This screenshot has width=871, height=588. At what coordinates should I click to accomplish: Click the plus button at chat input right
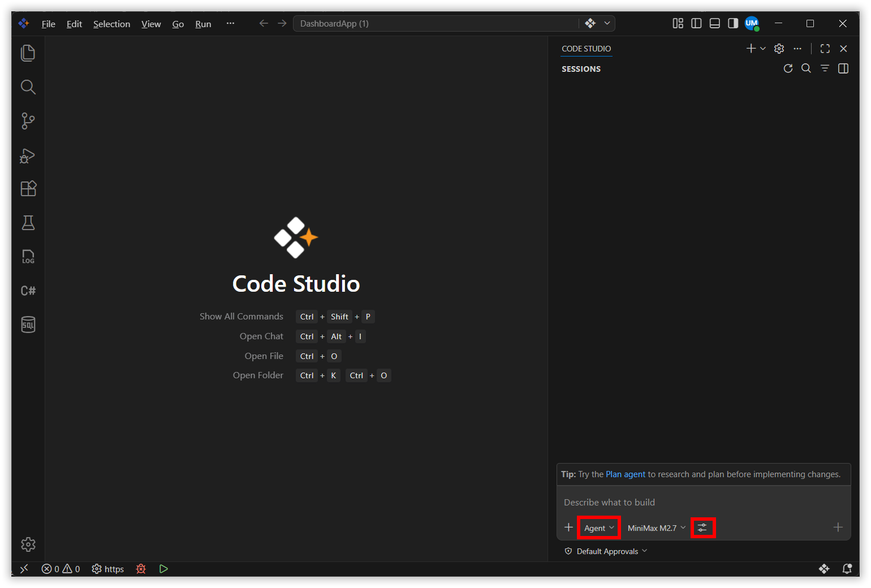838,528
